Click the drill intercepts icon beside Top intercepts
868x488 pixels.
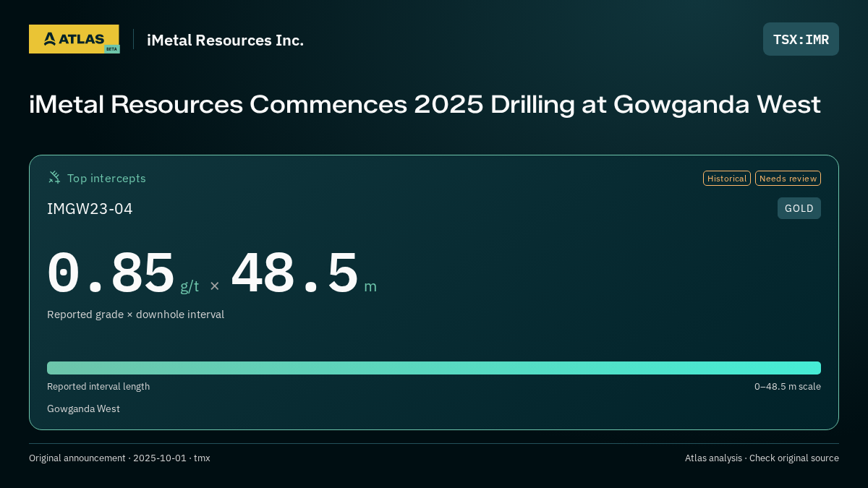click(54, 177)
